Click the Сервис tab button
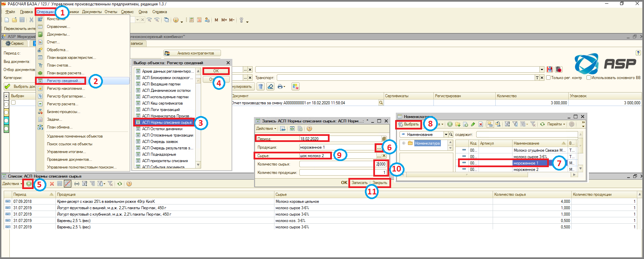 pos(15,43)
